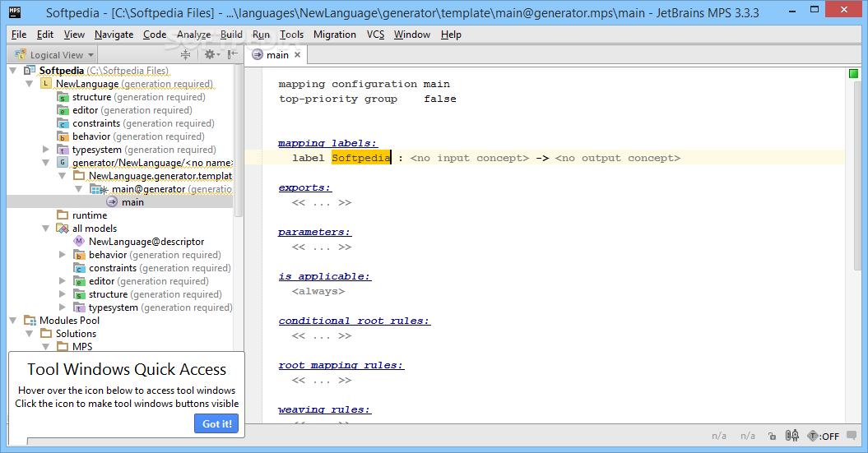Click the JetBrains MPS title bar logo
Image resolution: width=868 pixels, height=453 pixels.
(15, 12)
